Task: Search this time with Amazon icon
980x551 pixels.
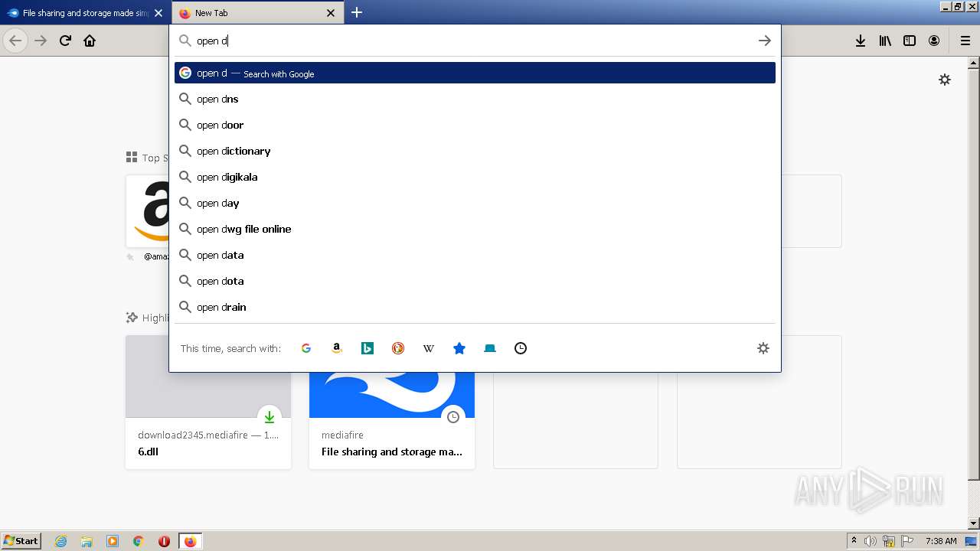Action: pyautogui.click(x=337, y=348)
